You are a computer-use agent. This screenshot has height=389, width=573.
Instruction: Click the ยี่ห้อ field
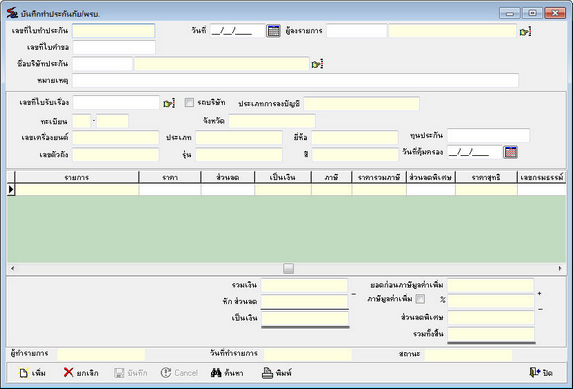(x=355, y=138)
